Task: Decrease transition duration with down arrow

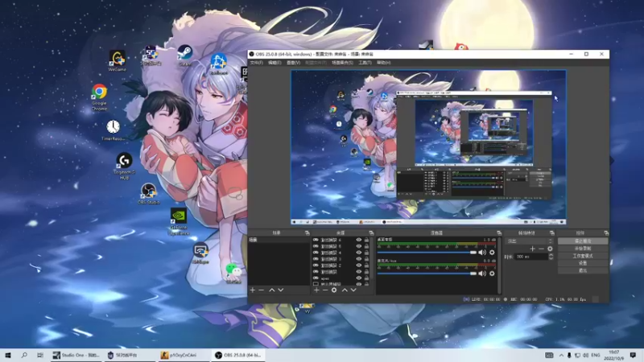Action: click(551, 258)
